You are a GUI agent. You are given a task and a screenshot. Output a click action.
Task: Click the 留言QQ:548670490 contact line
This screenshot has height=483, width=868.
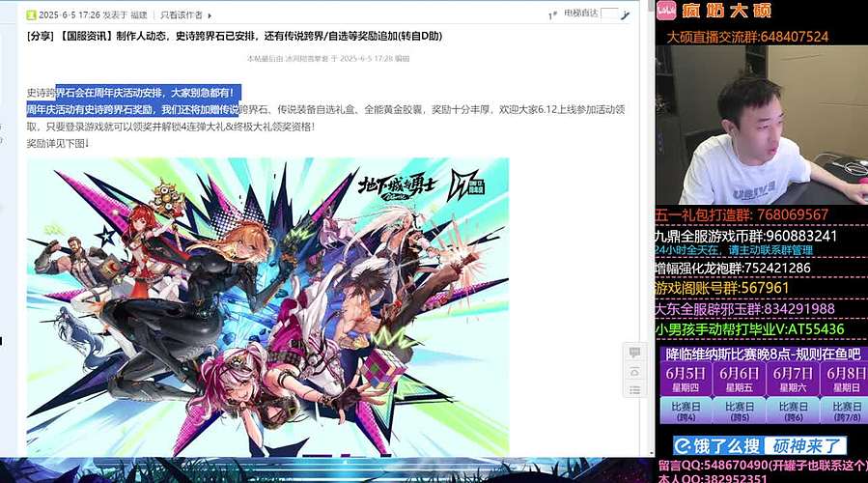pos(762,466)
